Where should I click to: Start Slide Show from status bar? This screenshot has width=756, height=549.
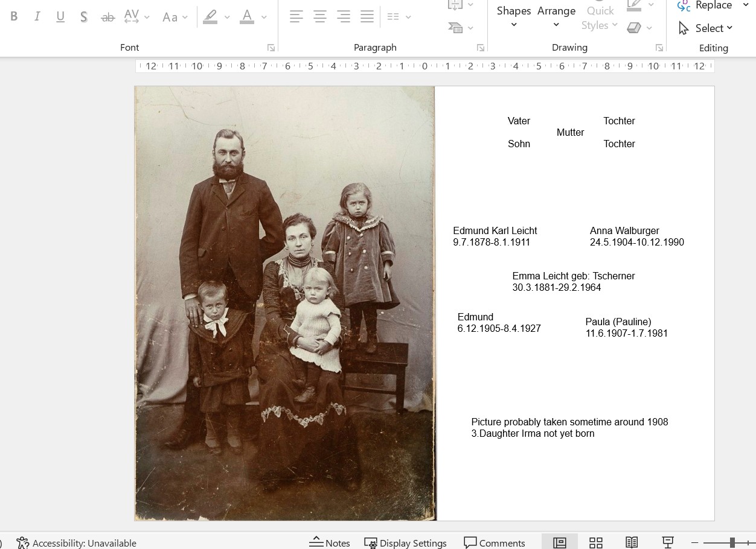point(668,542)
